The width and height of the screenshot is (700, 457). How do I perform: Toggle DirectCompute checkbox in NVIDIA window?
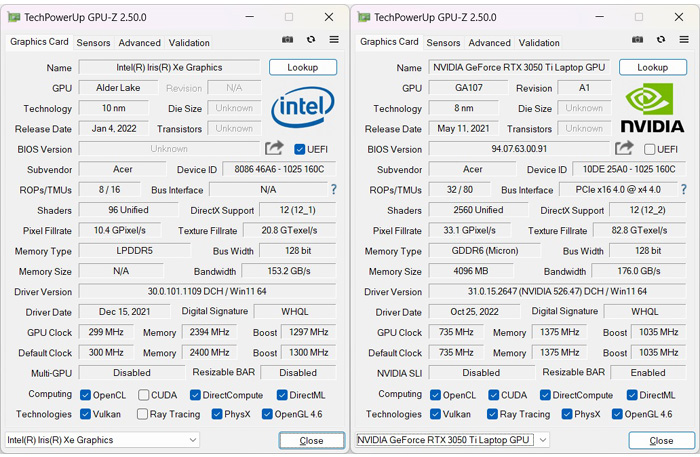(x=545, y=395)
